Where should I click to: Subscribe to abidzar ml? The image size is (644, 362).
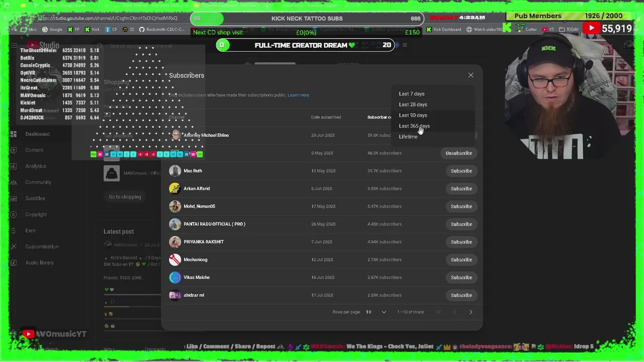coord(461,295)
